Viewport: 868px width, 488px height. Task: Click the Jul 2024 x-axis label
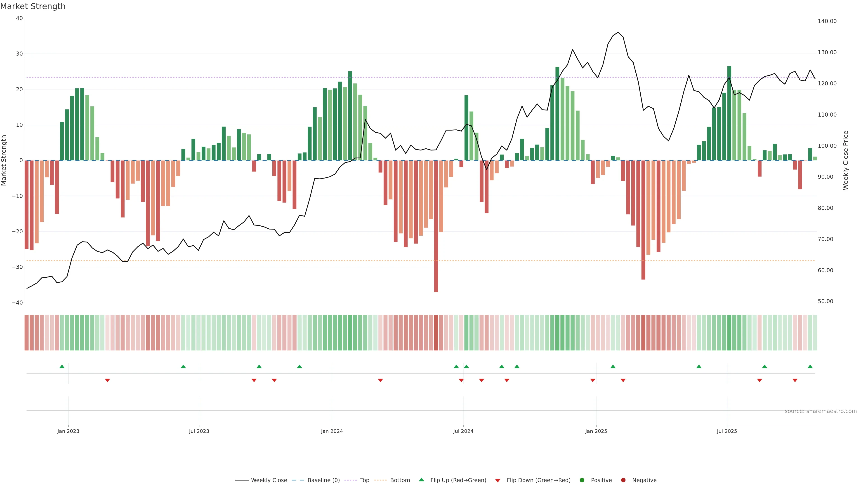[463, 431]
